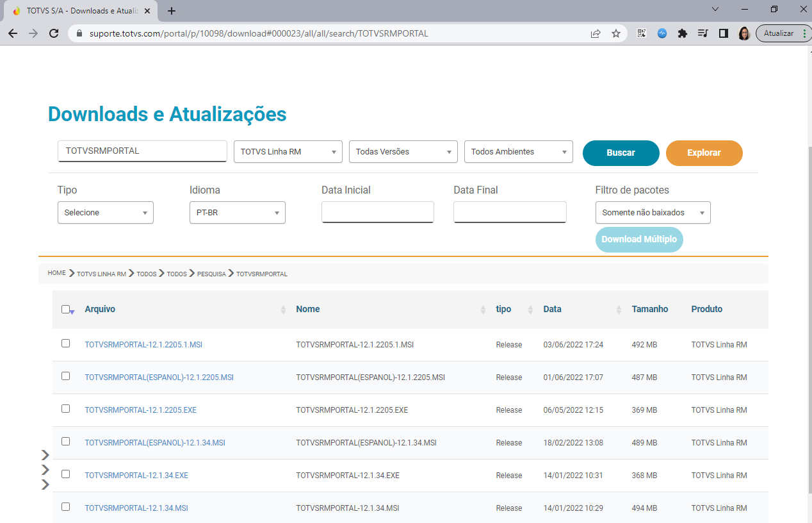Open the media control icon in toolbar

pyautogui.click(x=703, y=33)
